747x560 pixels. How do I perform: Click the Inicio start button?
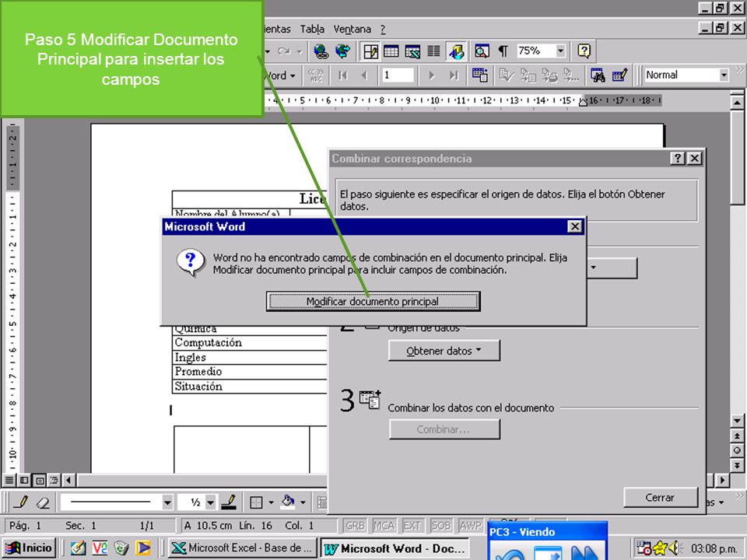[29, 548]
